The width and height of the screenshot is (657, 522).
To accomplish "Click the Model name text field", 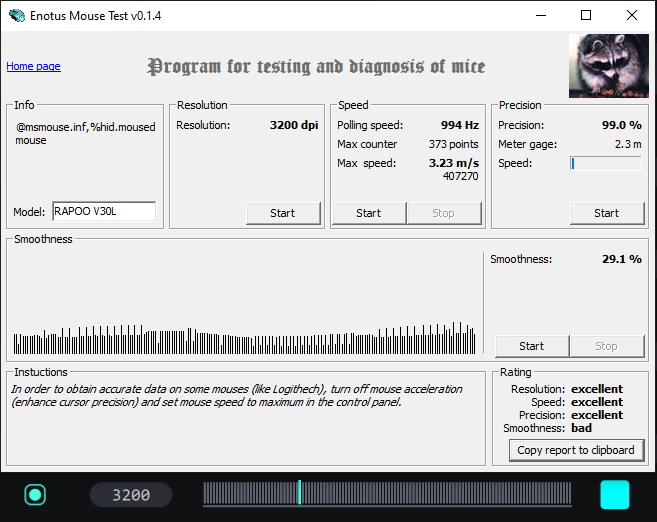I will point(103,211).
